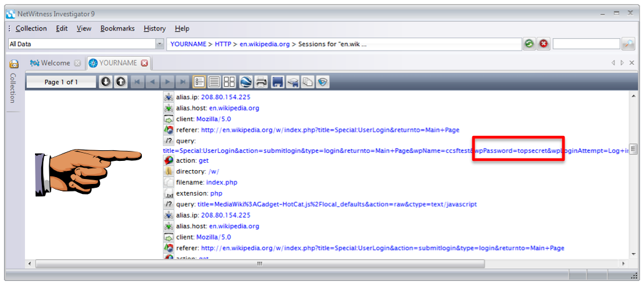Click the horizontal scrollbar right arrow

pos(623,264)
